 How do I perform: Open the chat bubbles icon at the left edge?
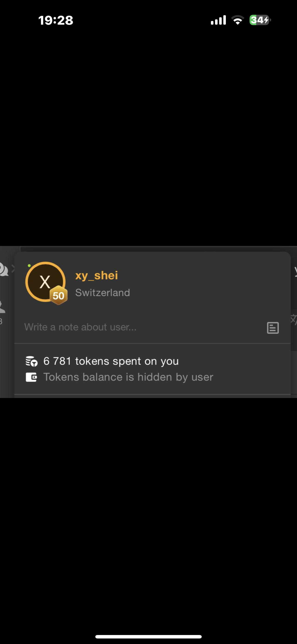tap(4, 269)
